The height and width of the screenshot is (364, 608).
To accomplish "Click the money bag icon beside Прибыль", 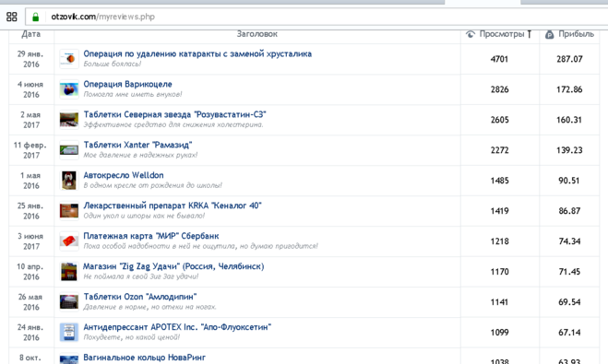I will point(550,34).
